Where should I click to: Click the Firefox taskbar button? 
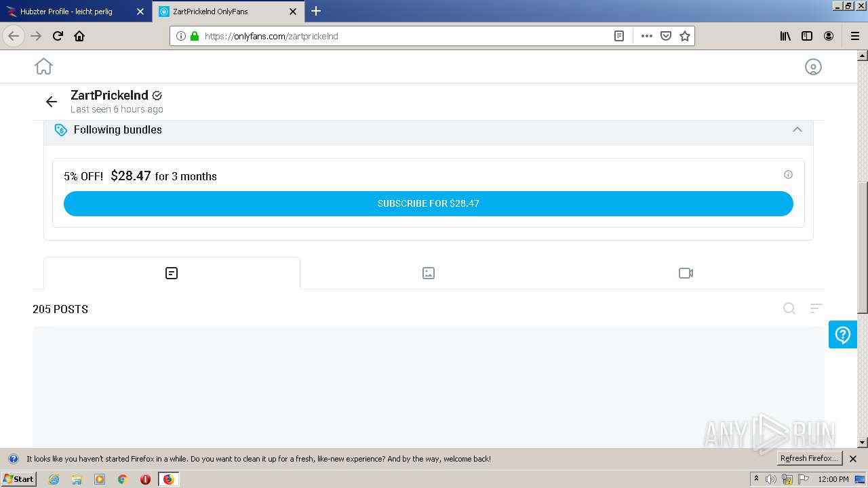(168, 479)
